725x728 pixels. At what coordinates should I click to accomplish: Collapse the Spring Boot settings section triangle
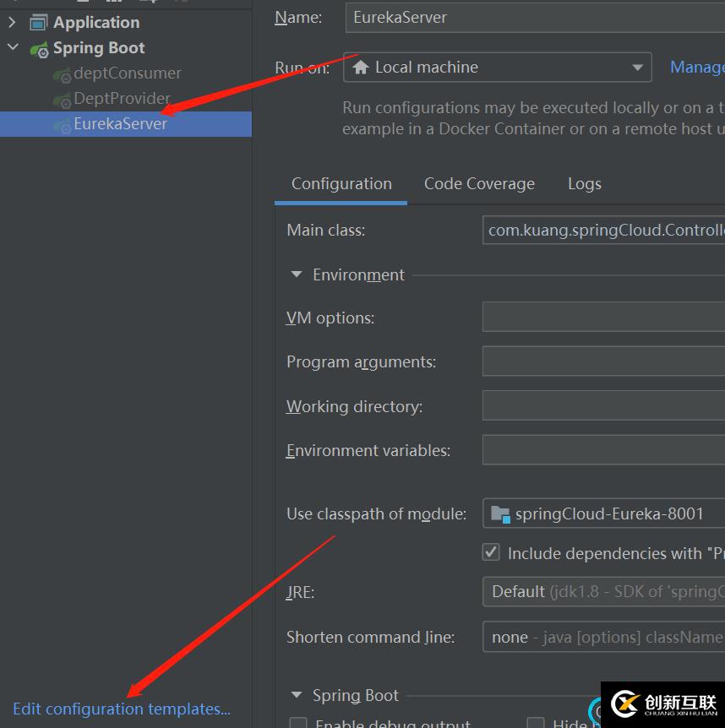(296, 695)
